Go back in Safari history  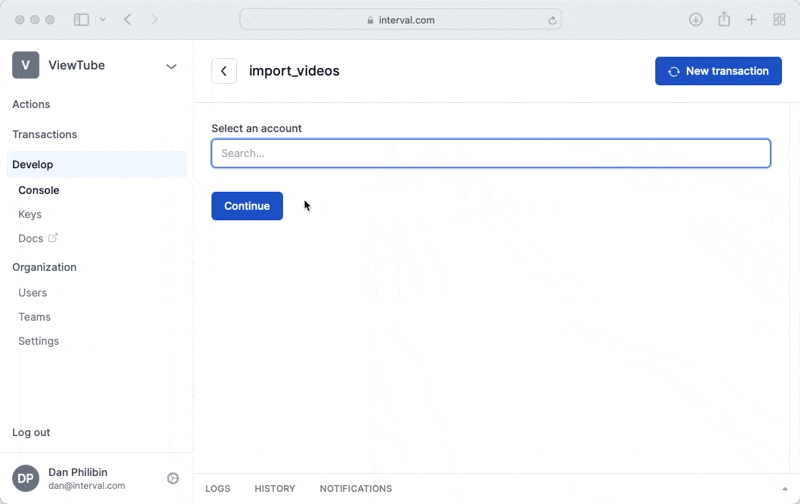tap(128, 20)
